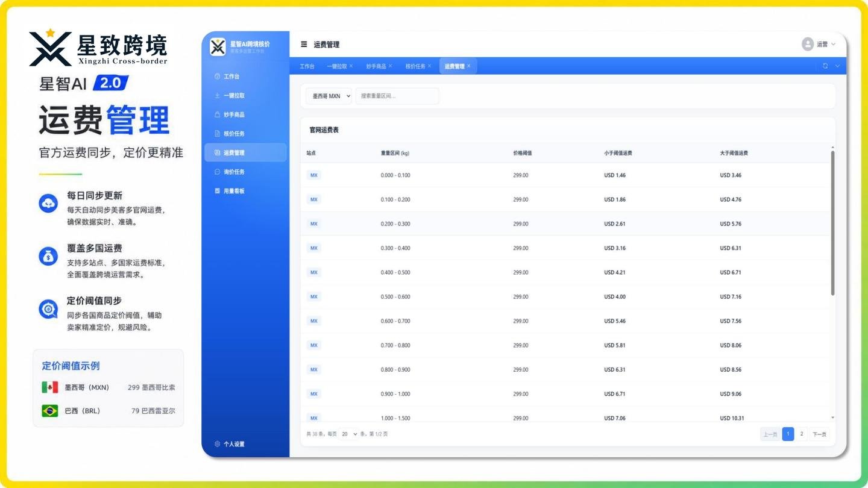Viewport: 868px width, 488px height.
Task: Focus the 搜索重量区间 search field
Action: point(397,96)
